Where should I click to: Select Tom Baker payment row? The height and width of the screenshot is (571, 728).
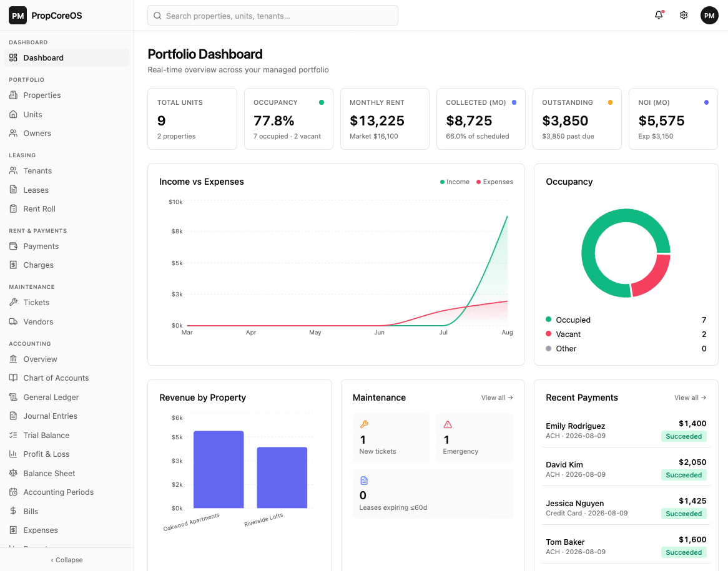tap(626, 546)
